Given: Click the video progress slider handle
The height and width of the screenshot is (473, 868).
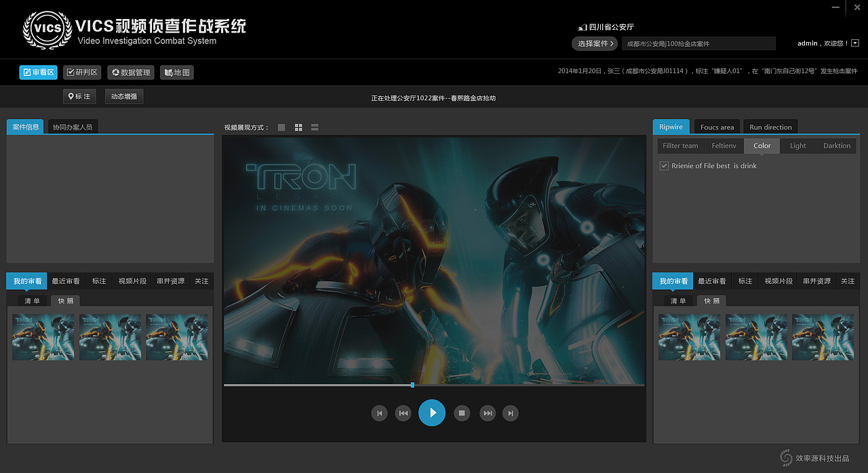Looking at the screenshot, I should click(412, 385).
